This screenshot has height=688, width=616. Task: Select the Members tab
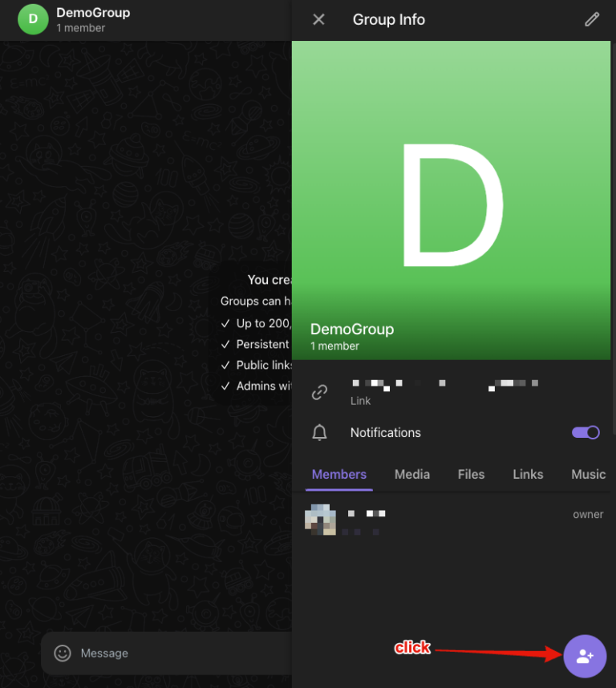tap(338, 474)
